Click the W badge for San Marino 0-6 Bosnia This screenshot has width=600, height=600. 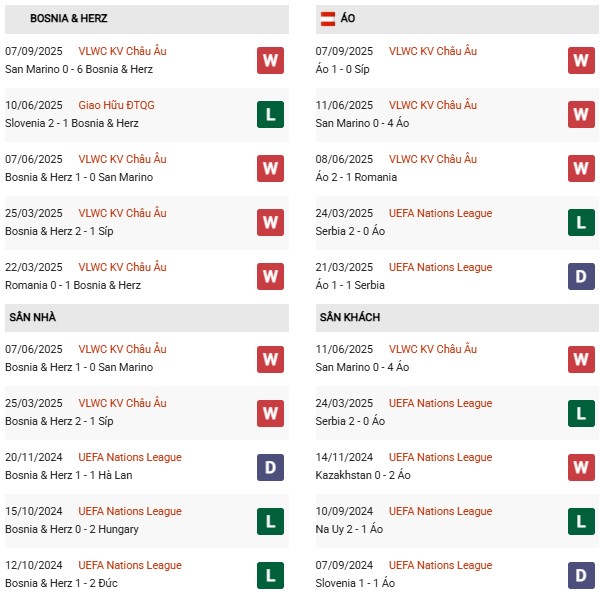270,60
